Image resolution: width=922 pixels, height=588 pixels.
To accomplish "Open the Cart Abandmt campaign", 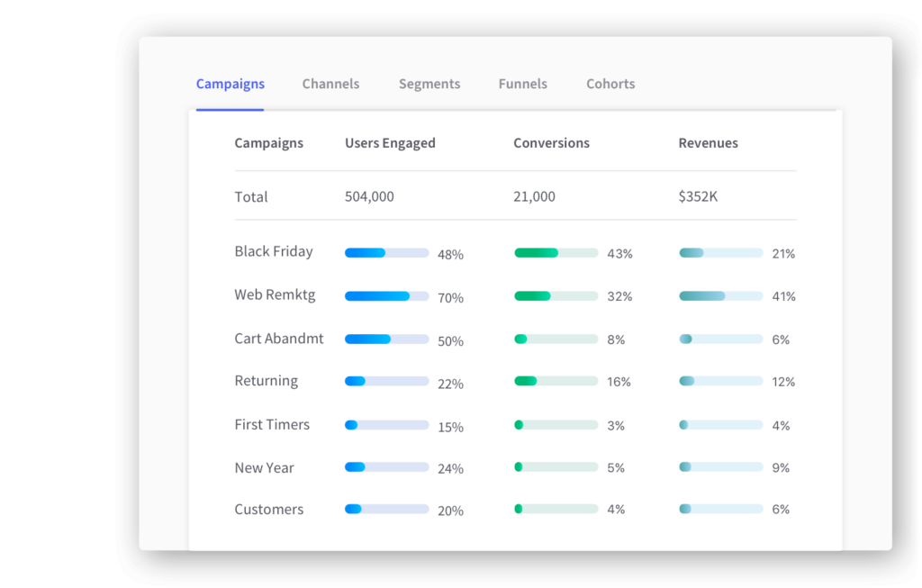I will [x=279, y=338].
